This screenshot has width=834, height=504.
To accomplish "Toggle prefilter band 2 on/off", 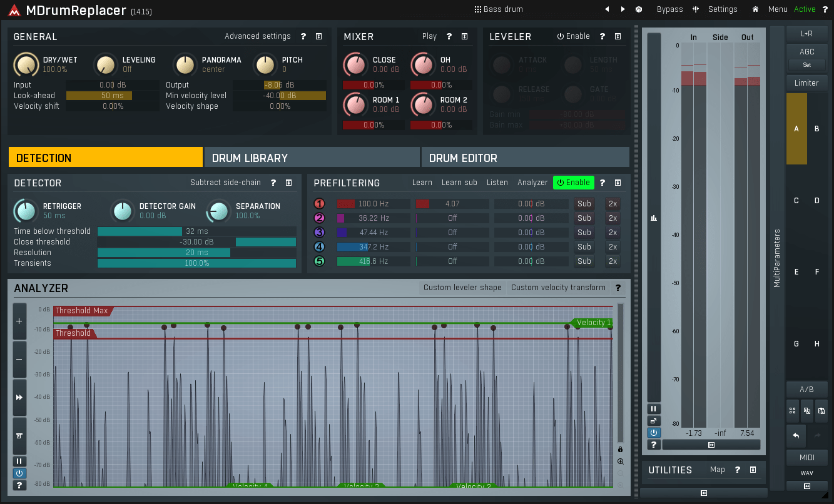I will tap(320, 218).
